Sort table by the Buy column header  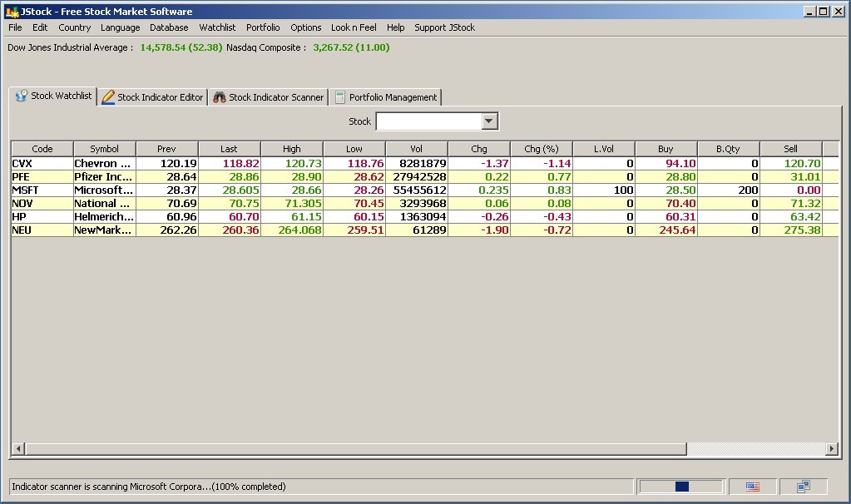point(666,149)
